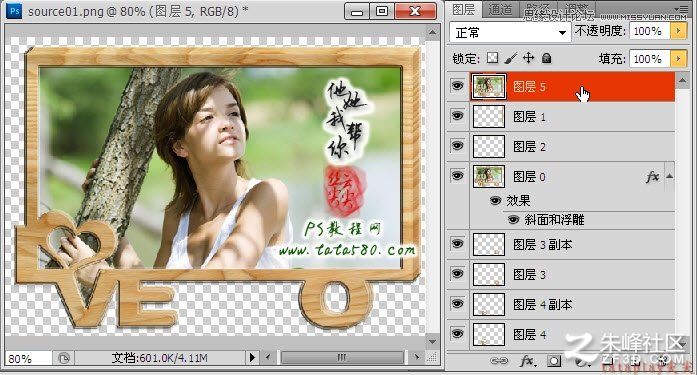Switch to the 通道 tab
Image resolution: width=697 pixels, height=375 pixels.
pos(501,9)
